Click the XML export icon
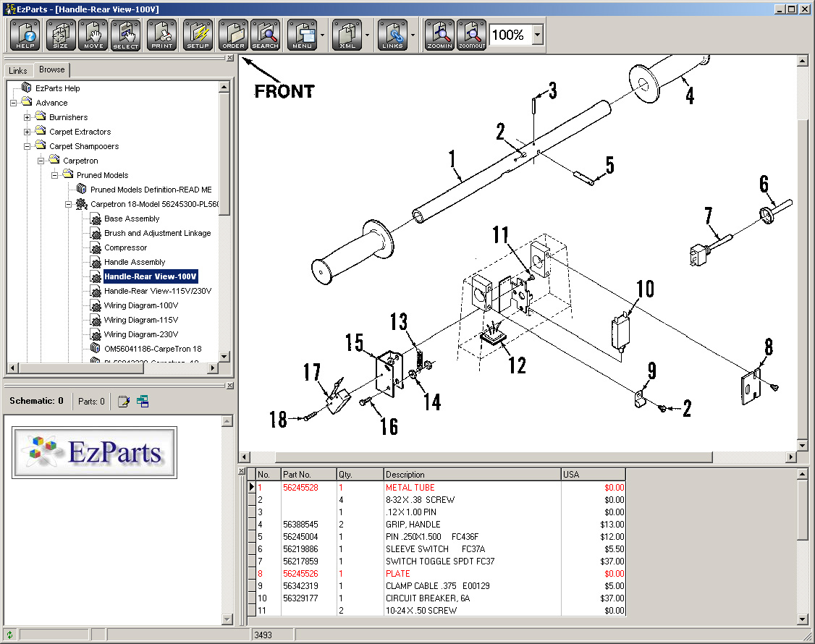 point(347,35)
